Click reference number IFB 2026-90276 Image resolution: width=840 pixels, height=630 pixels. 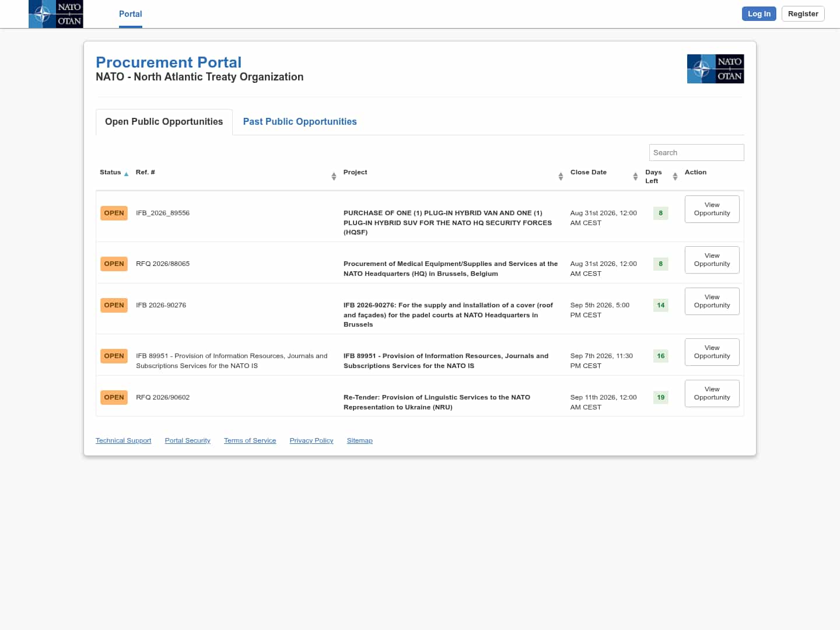point(161,305)
